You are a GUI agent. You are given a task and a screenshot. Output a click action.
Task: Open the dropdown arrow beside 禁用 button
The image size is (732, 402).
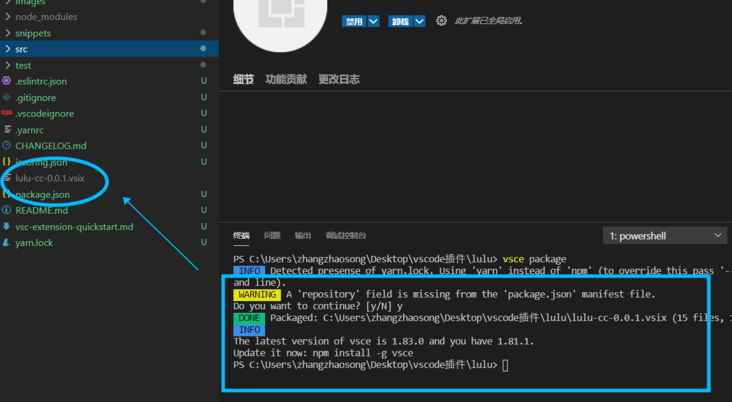[374, 21]
